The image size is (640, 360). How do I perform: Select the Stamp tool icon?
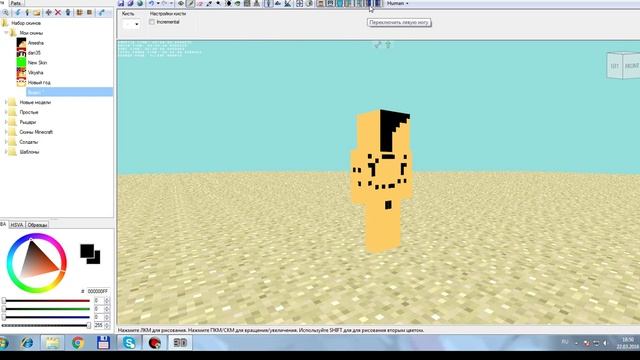tap(256, 3)
